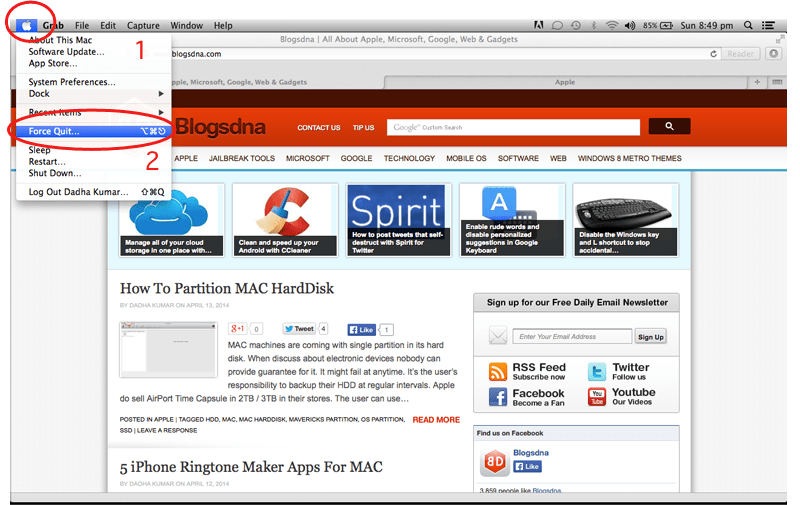Image resolution: width=800 pixels, height=505 pixels.
Task: Click the Adobe icon in menu bar
Action: pyautogui.click(x=538, y=25)
